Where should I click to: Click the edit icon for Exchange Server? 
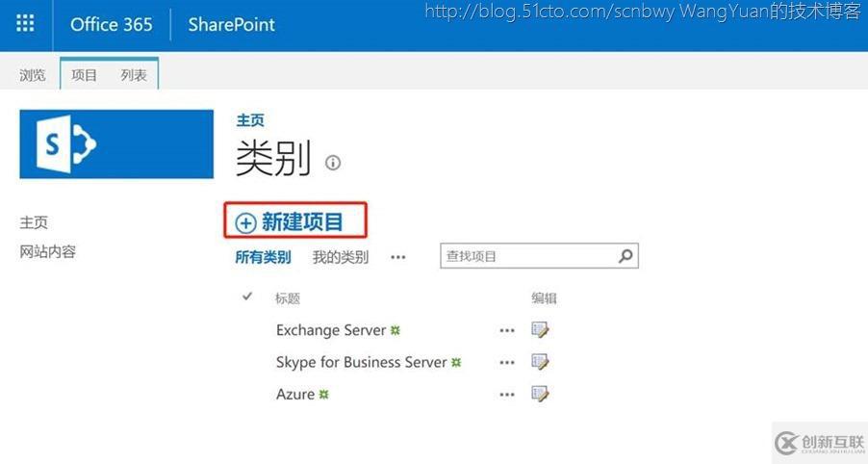pos(540,330)
